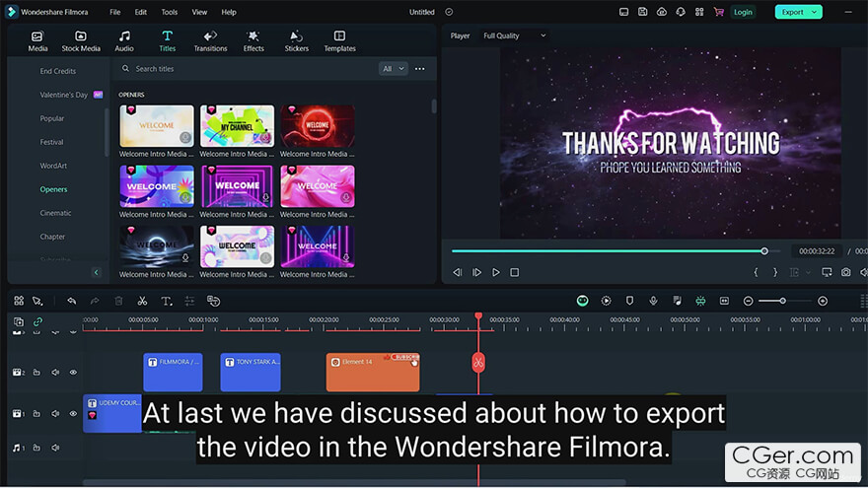Click the Export button
The height and width of the screenshot is (488, 868).
pyautogui.click(x=792, y=12)
